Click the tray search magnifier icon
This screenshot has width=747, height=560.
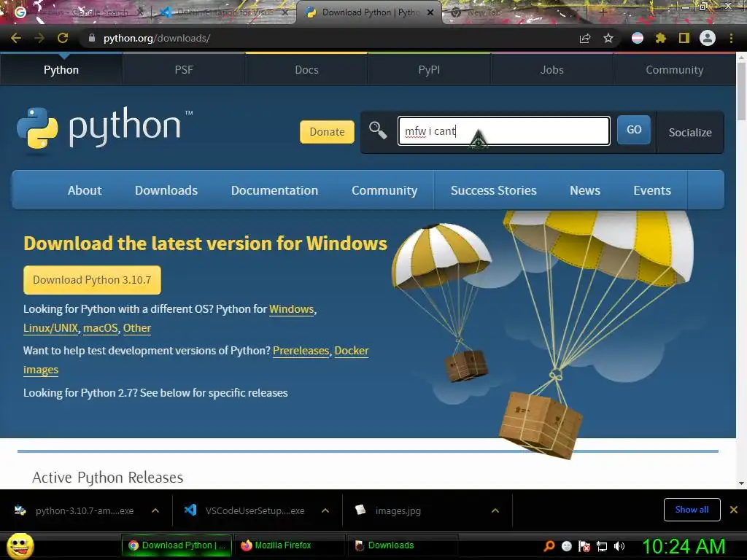point(549,546)
